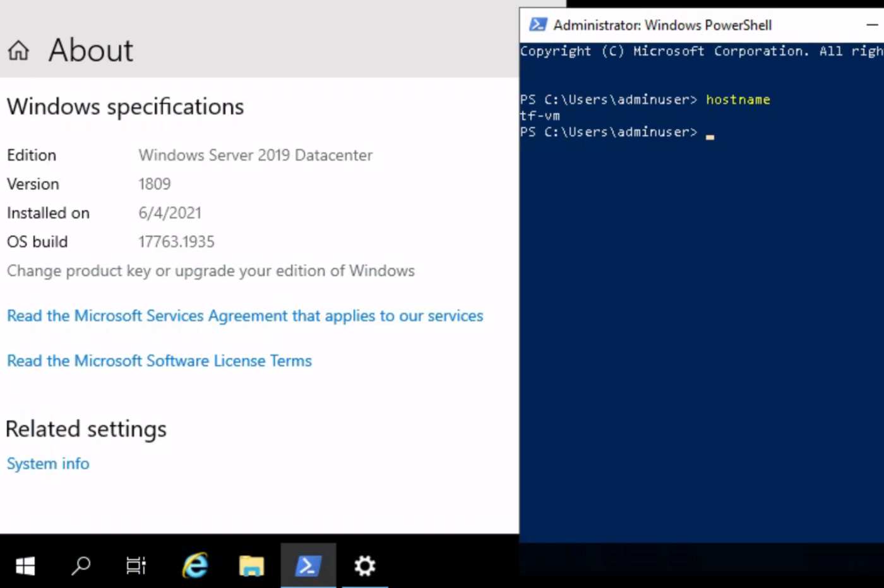This screenshot has height=588, width=884.
Task: Click the OS build label
Action: point(37,242)
